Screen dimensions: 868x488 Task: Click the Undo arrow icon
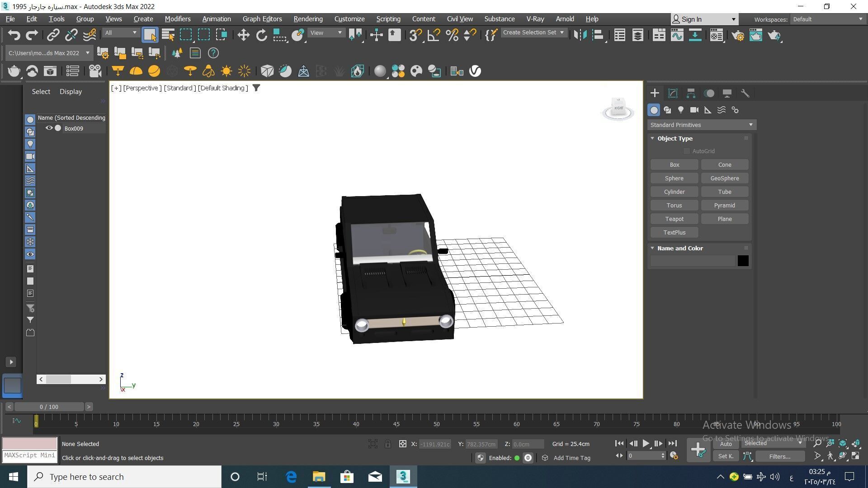14,35
